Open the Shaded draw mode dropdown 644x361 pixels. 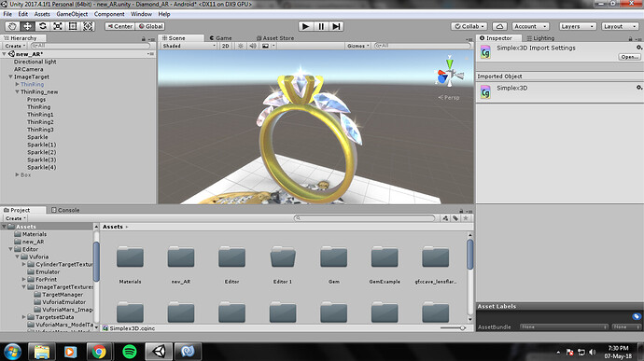(x=189, y=46)
